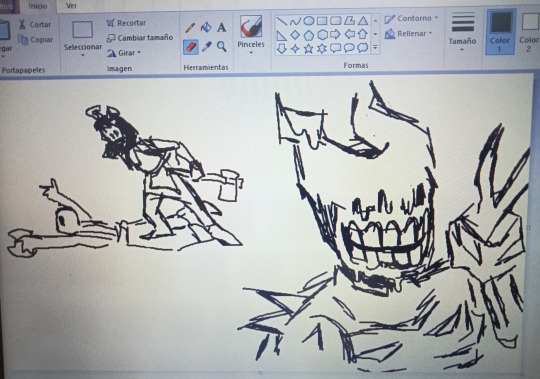The image size is (540, 379).
Task: Click the Cortar button
Action: [x=35, y=24]
